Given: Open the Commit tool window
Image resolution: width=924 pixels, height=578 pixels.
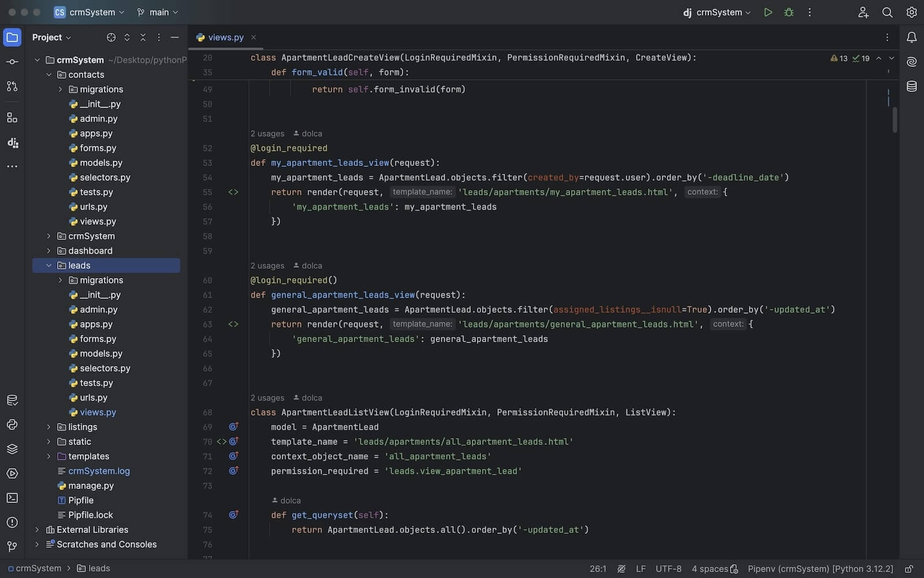Looking at the screenshot, I should [x=12, y=62].
